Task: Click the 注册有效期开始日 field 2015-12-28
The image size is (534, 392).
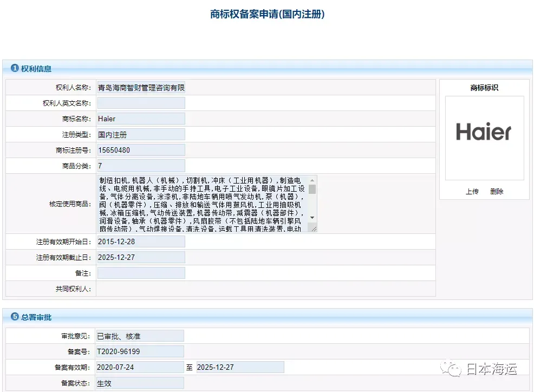Action: [141, 241]
